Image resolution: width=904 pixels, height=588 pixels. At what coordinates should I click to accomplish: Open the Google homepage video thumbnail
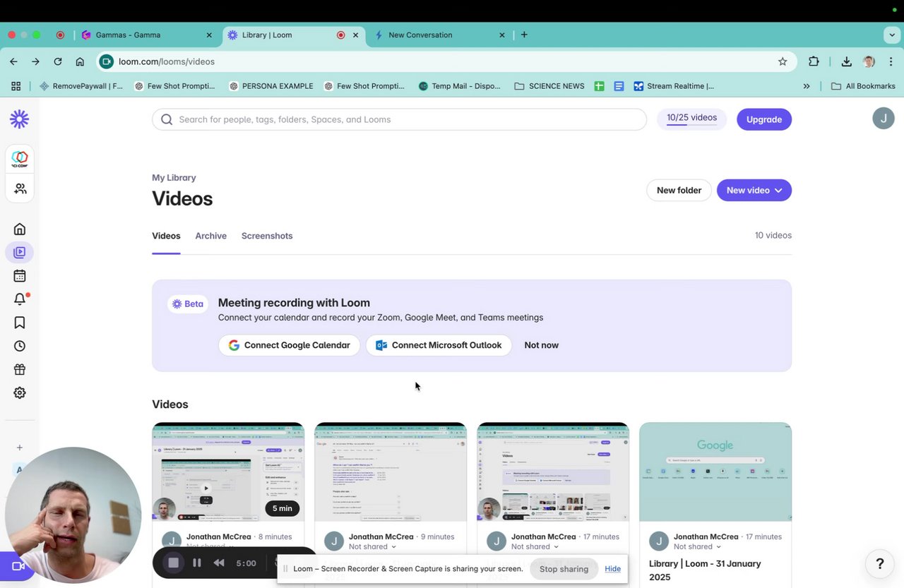pos(715,472)
